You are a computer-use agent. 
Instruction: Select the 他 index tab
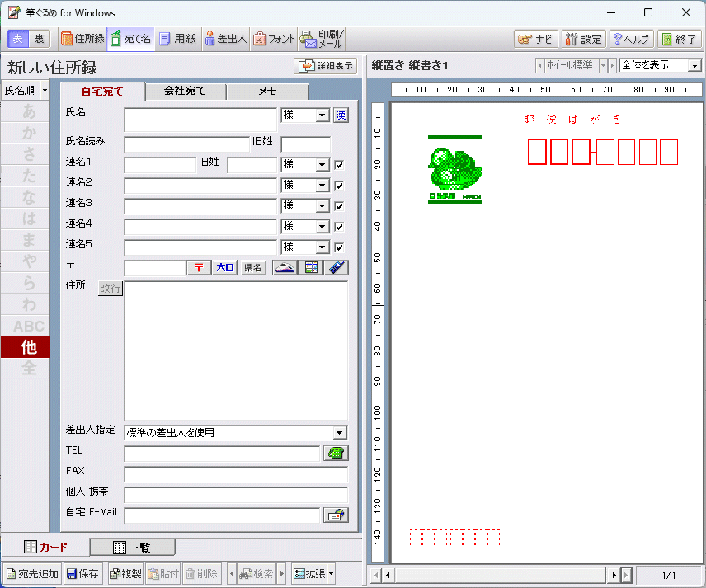click(26, 347)
